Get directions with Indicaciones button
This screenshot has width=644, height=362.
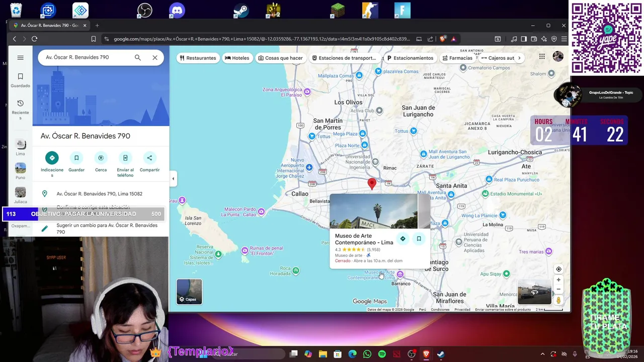click(52, 164)
